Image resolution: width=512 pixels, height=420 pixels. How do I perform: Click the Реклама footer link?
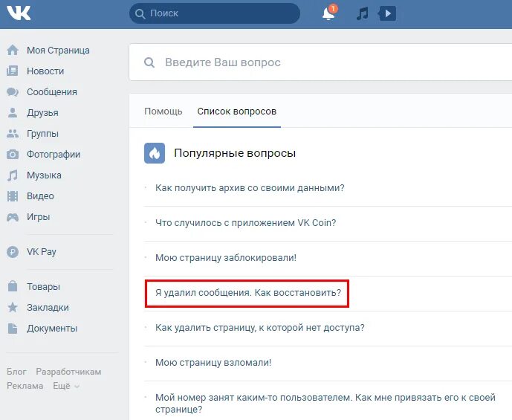click(25, 386)
